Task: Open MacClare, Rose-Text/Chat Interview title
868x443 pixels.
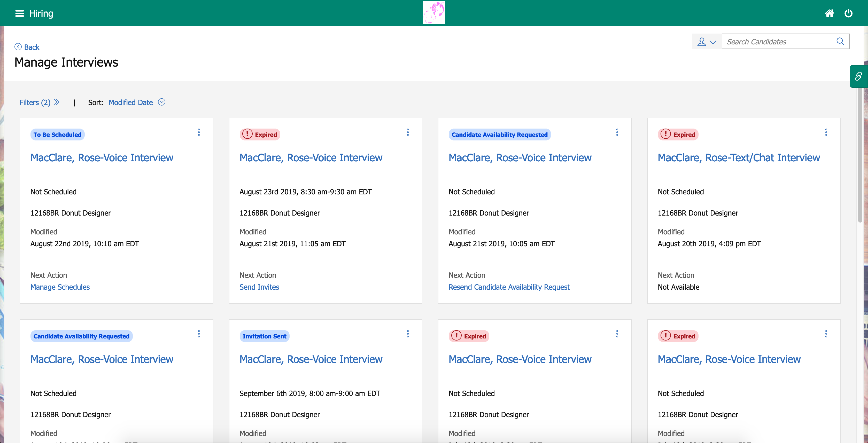Action: [738, 157]
